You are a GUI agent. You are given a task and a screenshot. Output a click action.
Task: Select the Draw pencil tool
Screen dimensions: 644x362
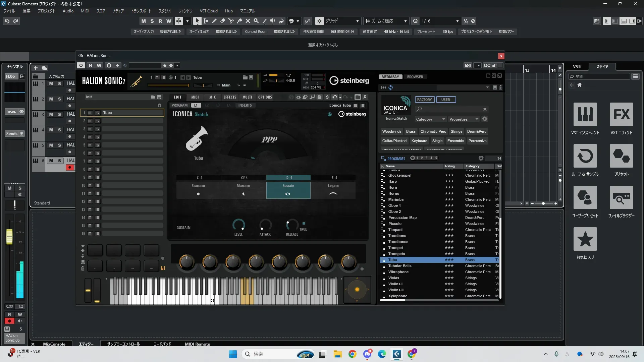214,21
